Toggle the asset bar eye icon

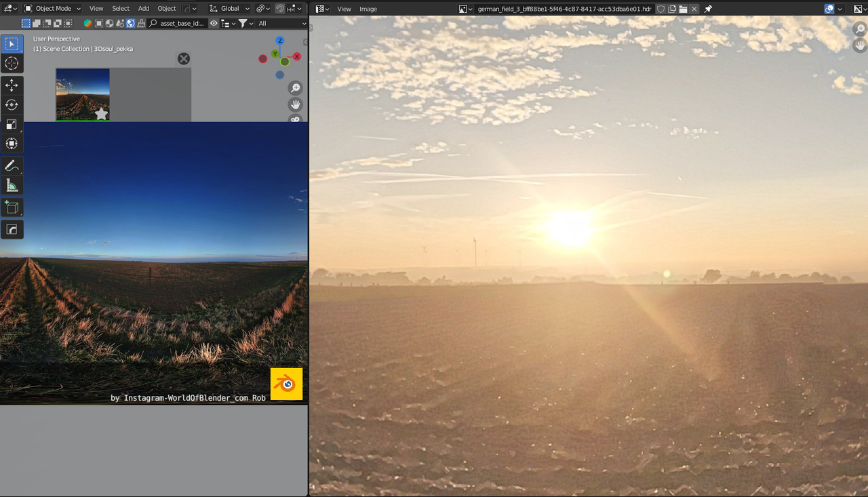point(214,23)
